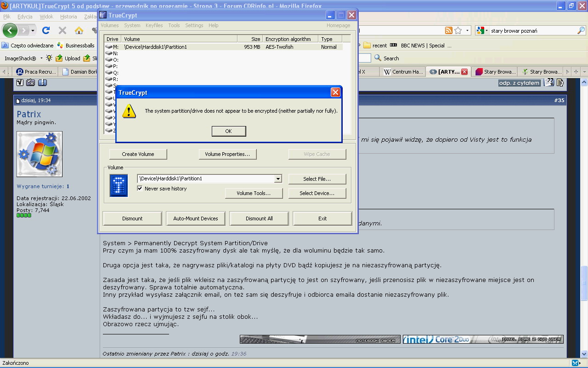Image resolution: width=588 pixels, height=368 pixels.
Task: Open the 'recent' bookmarks folder
Action: [375, 46]
